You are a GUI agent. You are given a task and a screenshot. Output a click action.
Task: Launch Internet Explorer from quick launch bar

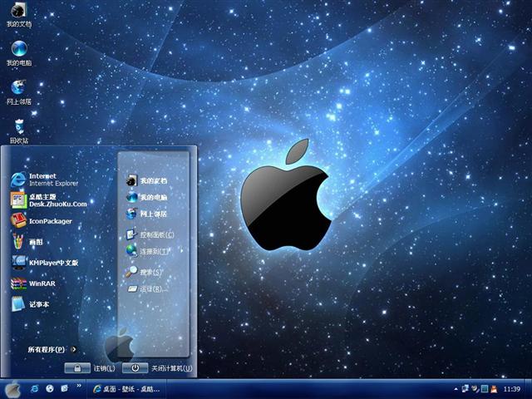pyautogui.click(x=34, y=388)
